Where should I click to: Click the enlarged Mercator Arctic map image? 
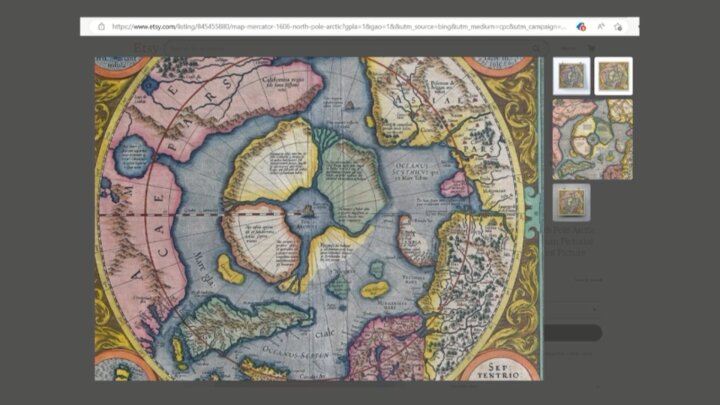tap(318, 219)
